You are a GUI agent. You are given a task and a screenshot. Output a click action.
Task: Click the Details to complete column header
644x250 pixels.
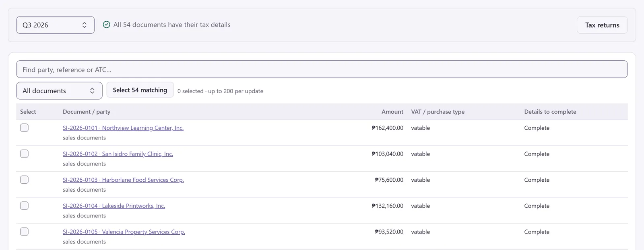(x=550, y=112)
